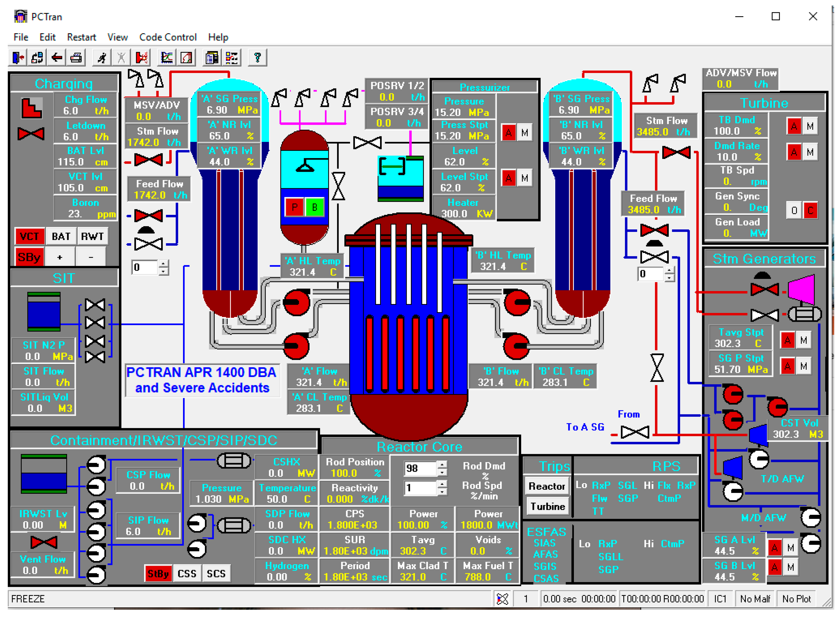840x618 pixels.
Task: Click the red malfunction toolbar icon
Action: [141, 58]
